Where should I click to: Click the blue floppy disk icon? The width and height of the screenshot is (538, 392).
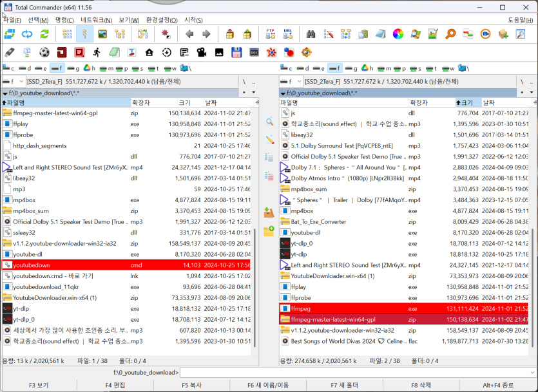point(236,52)
